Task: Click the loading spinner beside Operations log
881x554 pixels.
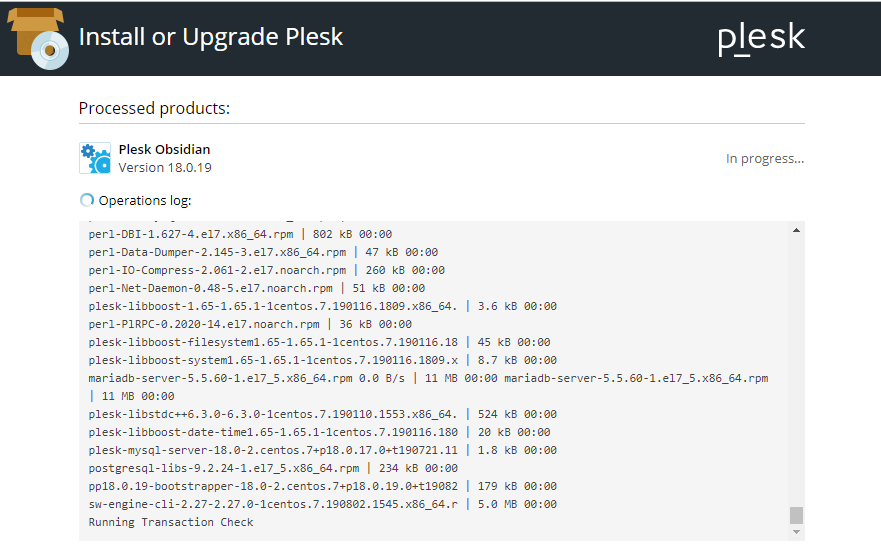Action: [x=86, y=200]
